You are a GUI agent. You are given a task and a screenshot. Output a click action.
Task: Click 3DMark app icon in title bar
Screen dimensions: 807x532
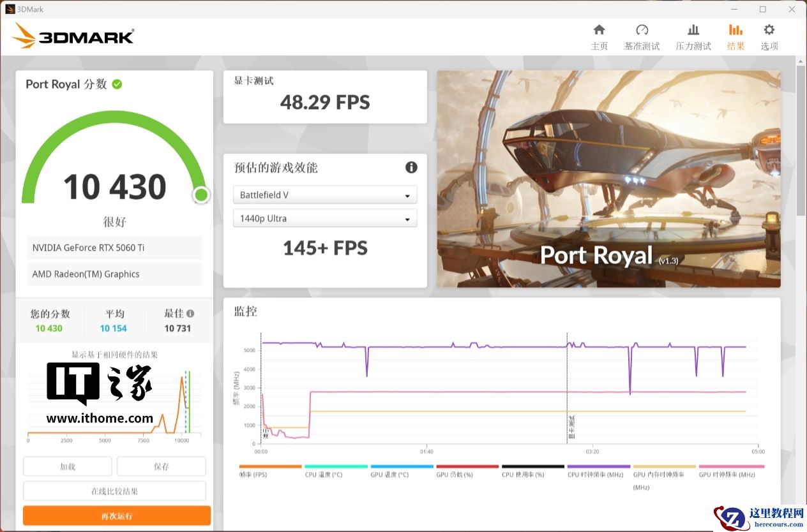(x=10, y=10)
